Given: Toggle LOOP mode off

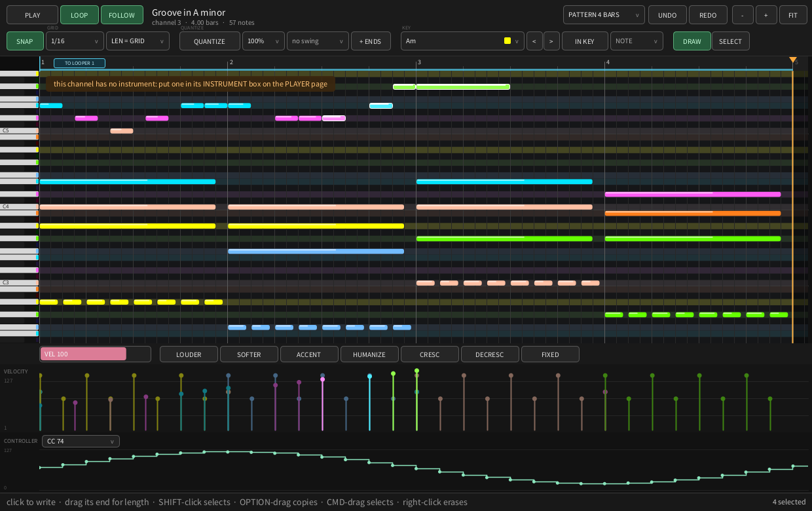Looking at the screenshot, I should click(x=79, y=15).
